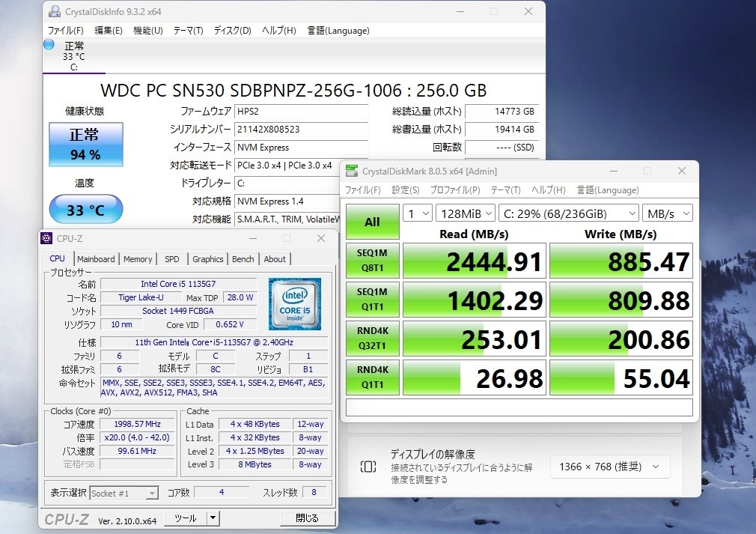Switch to the Graphics tab in CPU-Z
The width and height of the screenshot is (756, 534).
(208, 259)
